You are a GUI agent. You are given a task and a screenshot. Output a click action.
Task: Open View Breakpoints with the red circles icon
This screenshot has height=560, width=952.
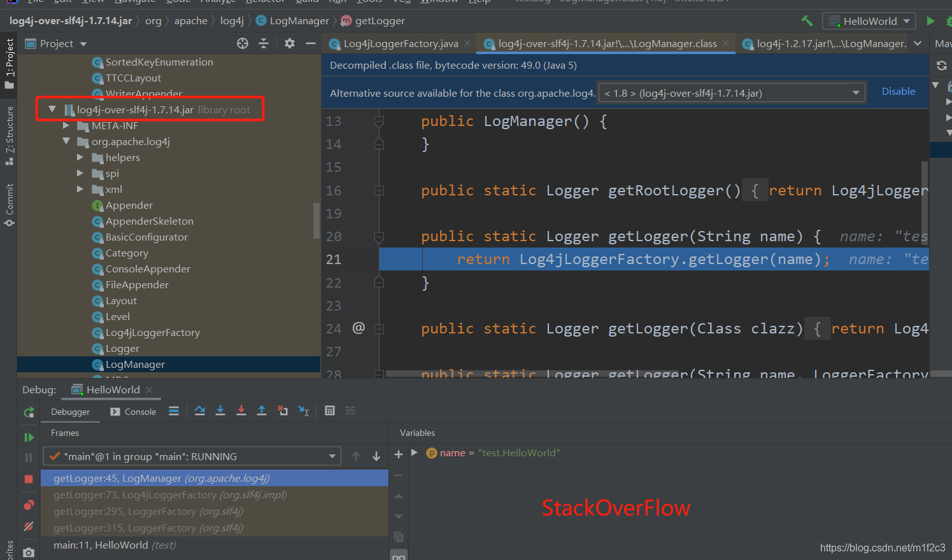pos(29,505)
